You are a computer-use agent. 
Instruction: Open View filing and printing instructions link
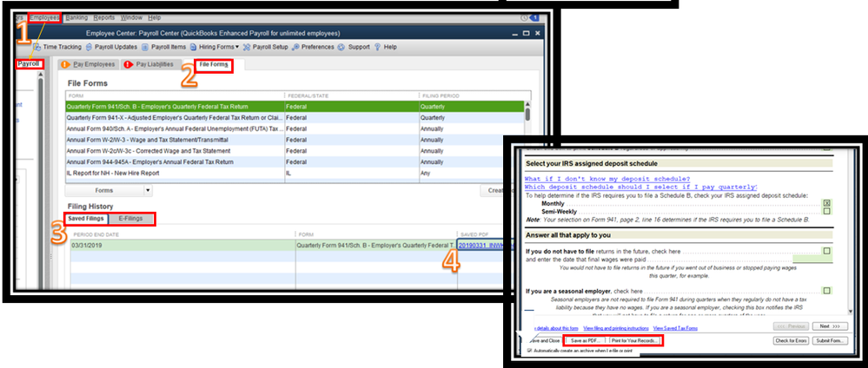(616, 328)
